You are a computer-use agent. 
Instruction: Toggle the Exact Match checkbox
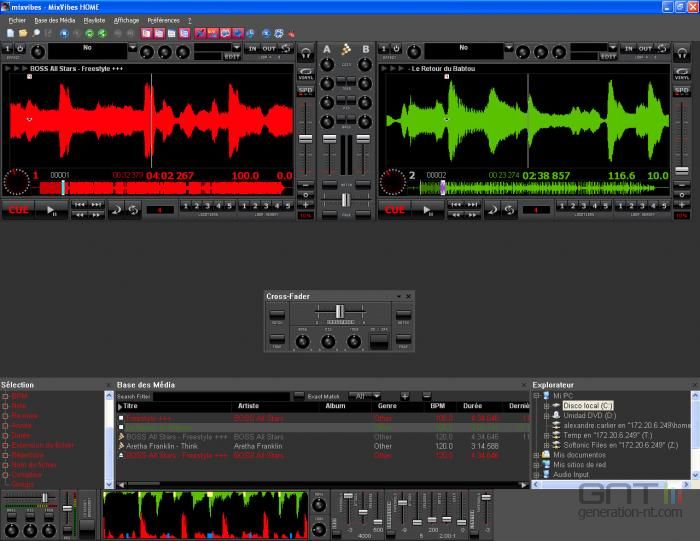point(299,396)
